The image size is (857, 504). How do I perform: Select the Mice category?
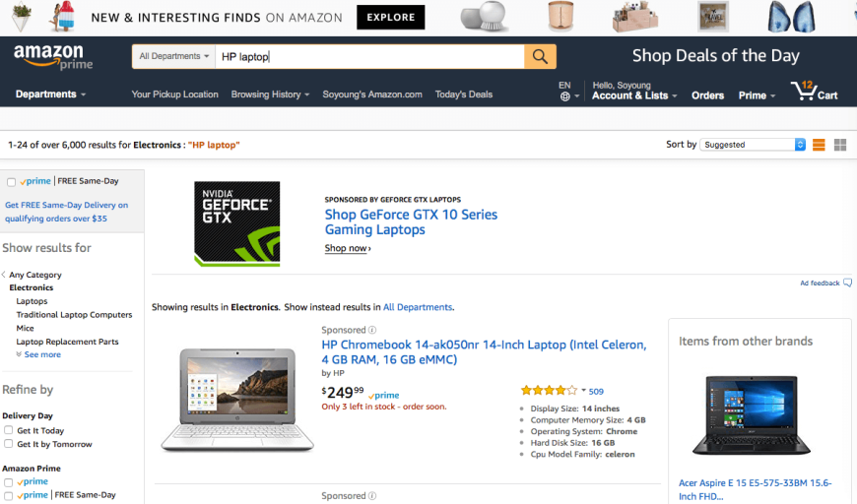(26, 328)
